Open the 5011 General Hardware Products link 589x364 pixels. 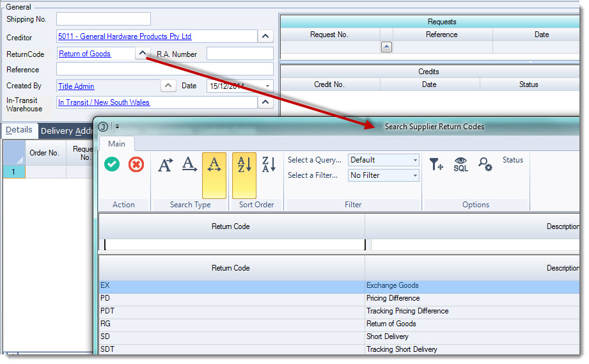click(125, 36)
